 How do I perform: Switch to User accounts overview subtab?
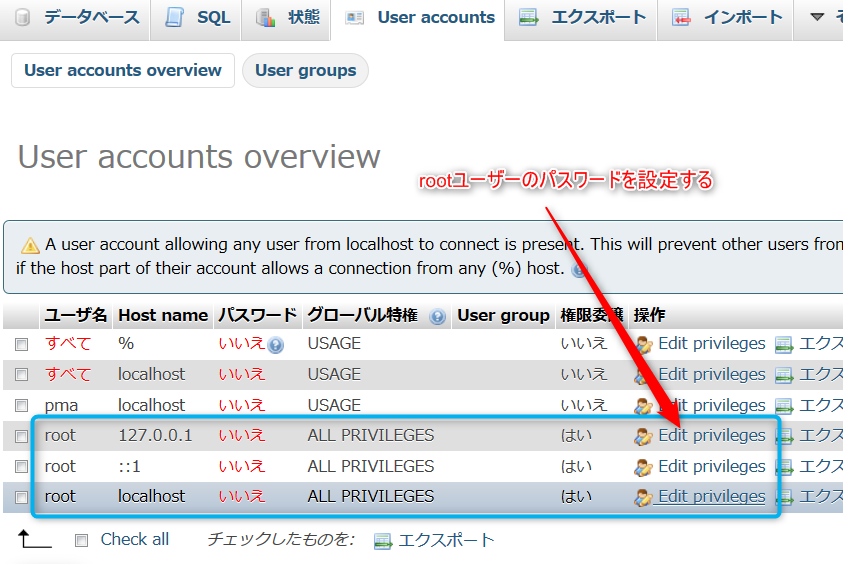click(123, 70)
